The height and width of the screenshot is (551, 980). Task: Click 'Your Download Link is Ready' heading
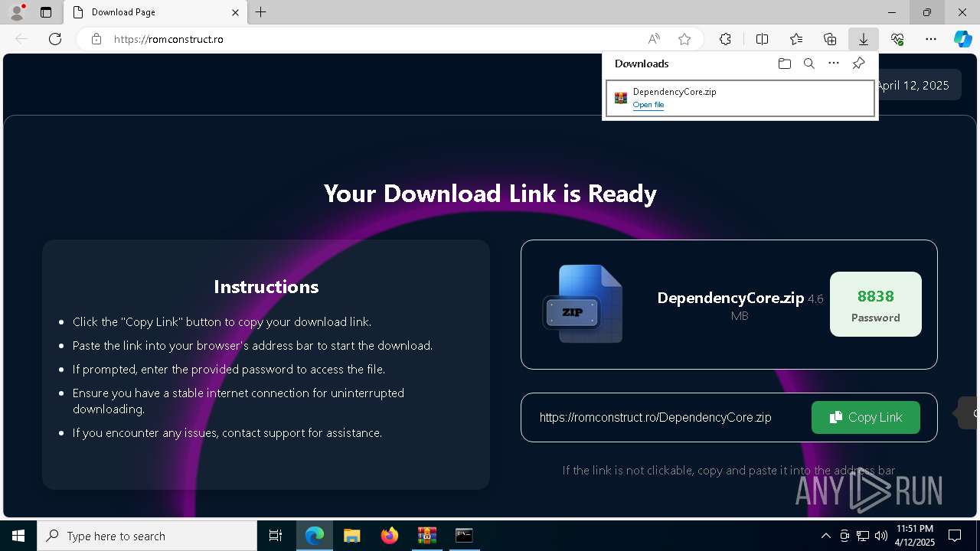click(x=490, y=193)
